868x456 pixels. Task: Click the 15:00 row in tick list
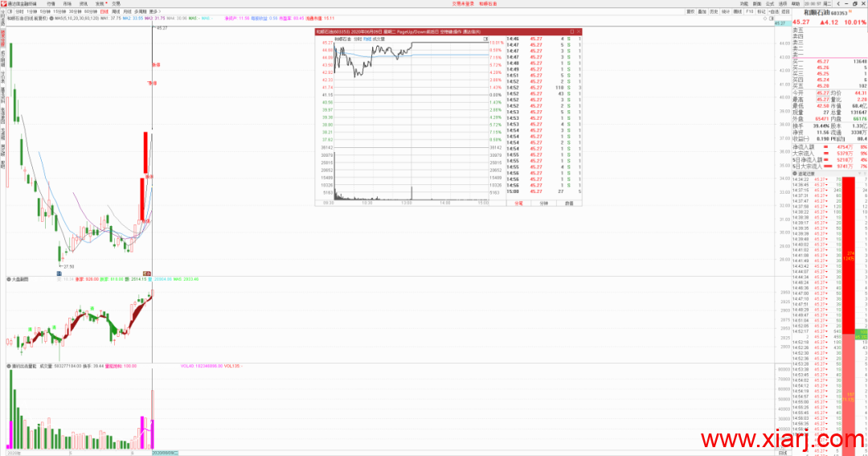[544, 191]
